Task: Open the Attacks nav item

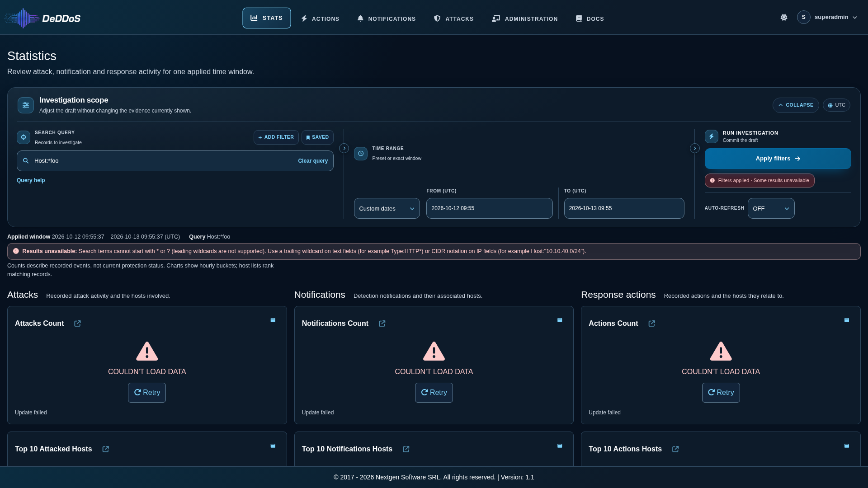Action: point(454,19)
